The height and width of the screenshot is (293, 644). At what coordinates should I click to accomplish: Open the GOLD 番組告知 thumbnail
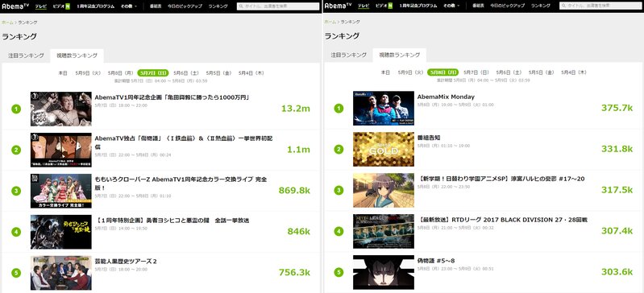tap(383, 150)
